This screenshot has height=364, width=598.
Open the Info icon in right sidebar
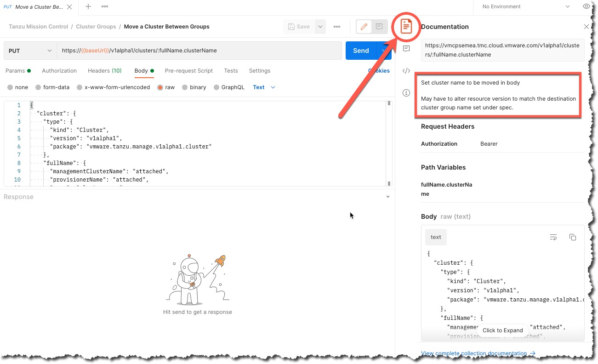(x=406, y=93)
